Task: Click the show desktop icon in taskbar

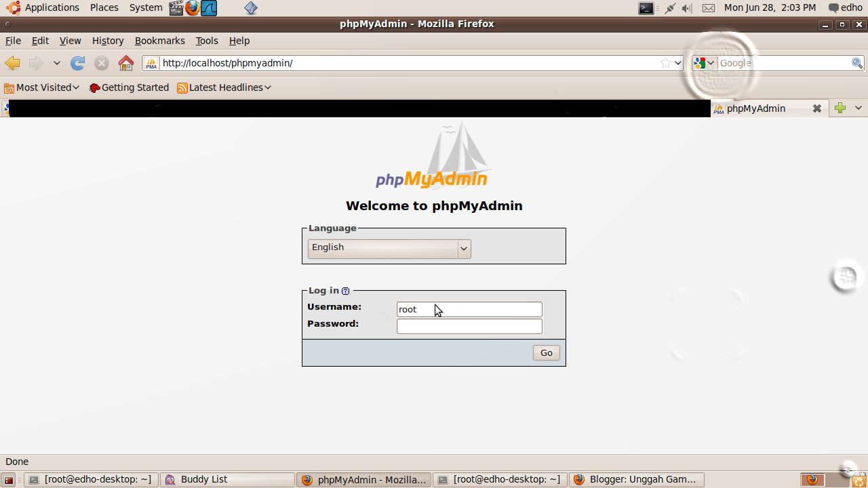Action: (x=9, y=480)
